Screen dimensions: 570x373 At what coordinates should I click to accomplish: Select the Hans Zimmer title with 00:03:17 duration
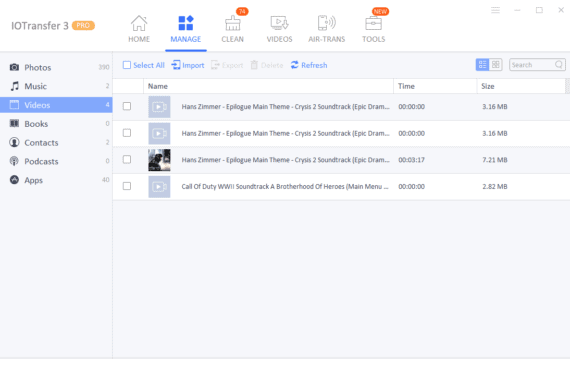click(285, 160)
